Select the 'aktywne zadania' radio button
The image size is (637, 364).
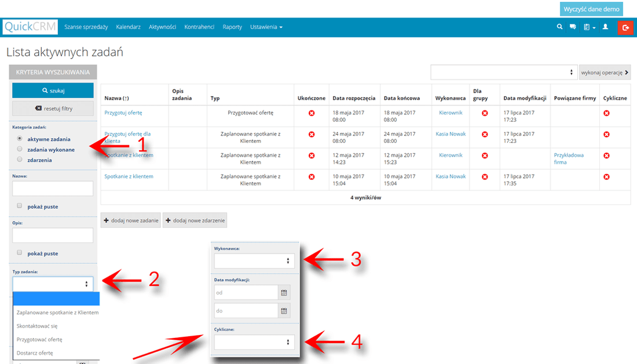pos(20,139)
